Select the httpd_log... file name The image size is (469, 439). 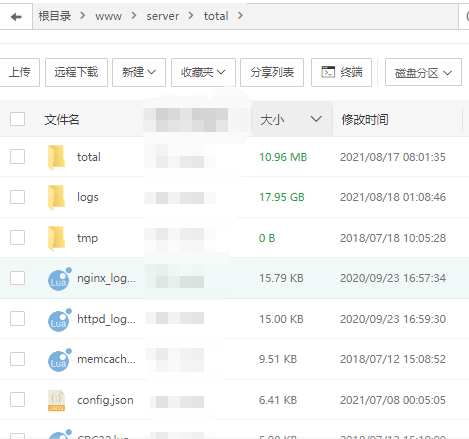tap(106, 319)
